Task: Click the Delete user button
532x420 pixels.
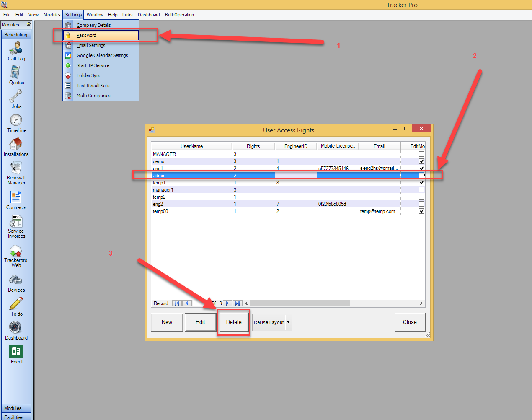Action: 234,322
